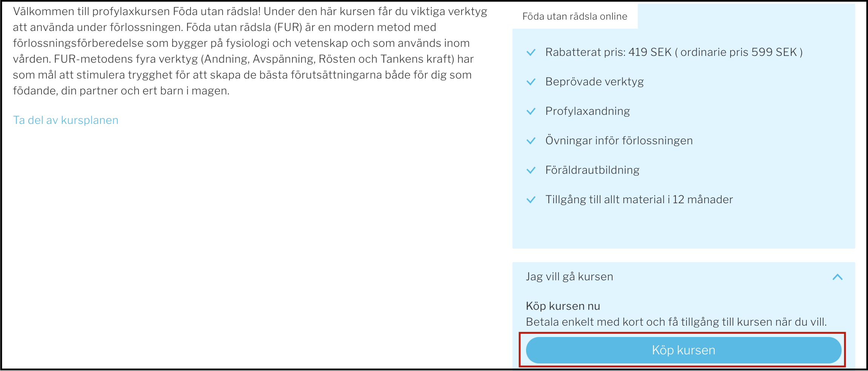This screenshot has height=371, width=868.
Task: Click the checkmark icon next to Beprövade verktyg
Action: point(531,82)
